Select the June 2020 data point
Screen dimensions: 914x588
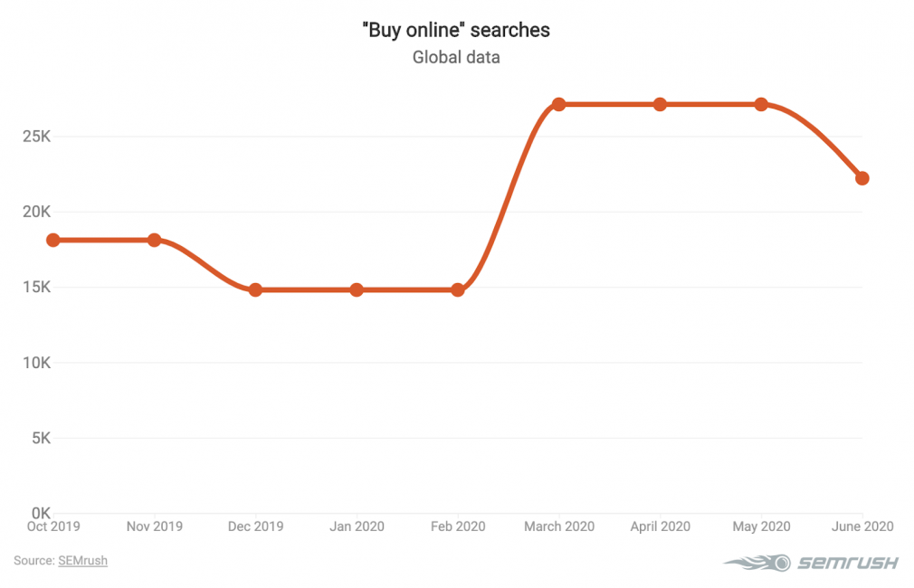(x=862, y=178)
